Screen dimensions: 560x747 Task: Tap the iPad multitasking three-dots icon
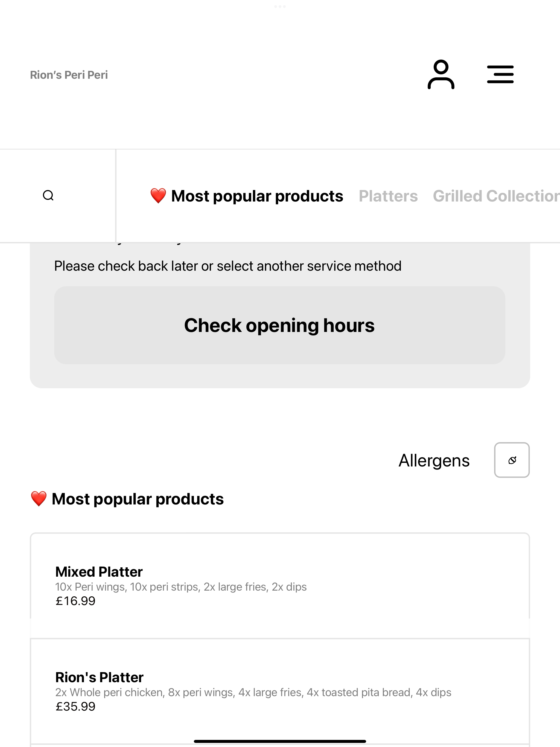280,6
